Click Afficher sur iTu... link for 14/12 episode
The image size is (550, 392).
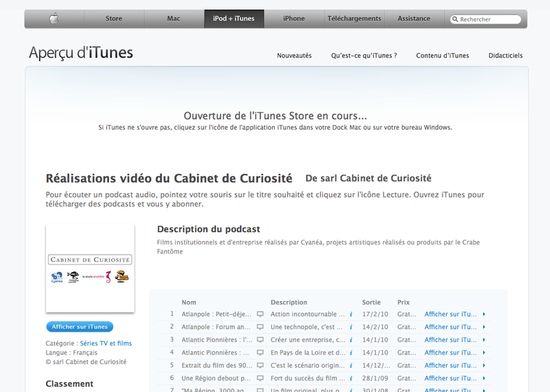[x=450, y=365]
